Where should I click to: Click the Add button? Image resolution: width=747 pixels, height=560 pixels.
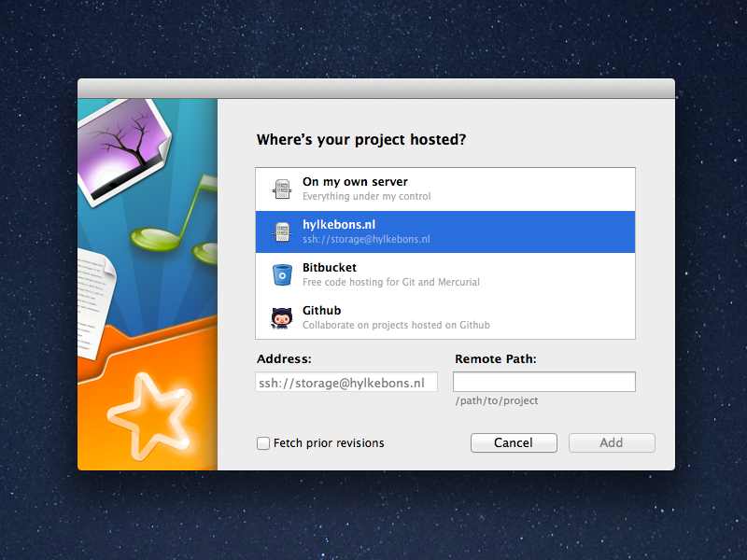point(612,442)
